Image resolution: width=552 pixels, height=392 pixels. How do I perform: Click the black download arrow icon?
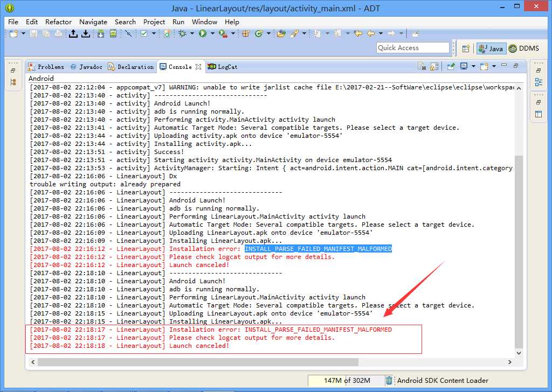click(86, 34)
